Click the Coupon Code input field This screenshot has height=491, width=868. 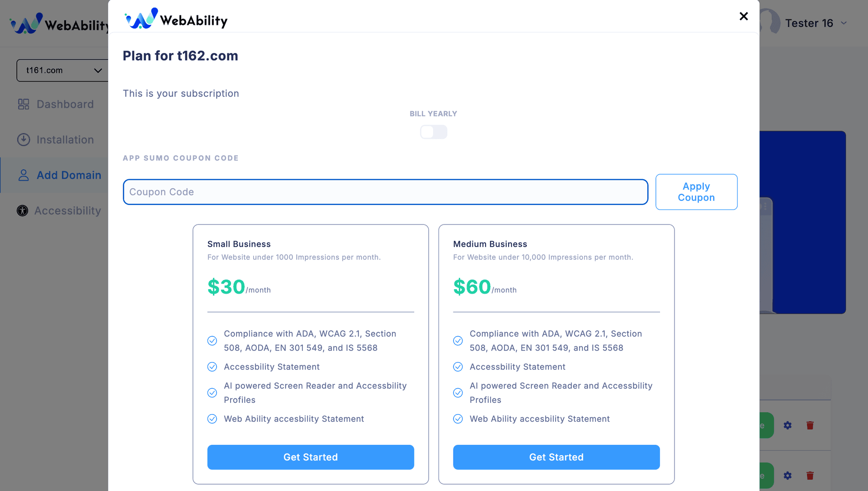(386, 191)
